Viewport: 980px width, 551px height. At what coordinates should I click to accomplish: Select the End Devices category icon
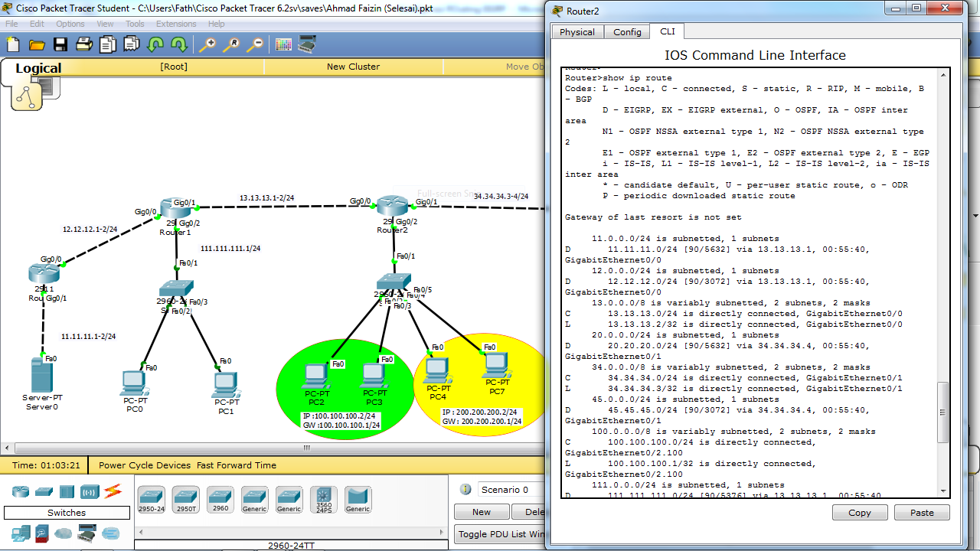pyautogui.click(x=21, y=533)
